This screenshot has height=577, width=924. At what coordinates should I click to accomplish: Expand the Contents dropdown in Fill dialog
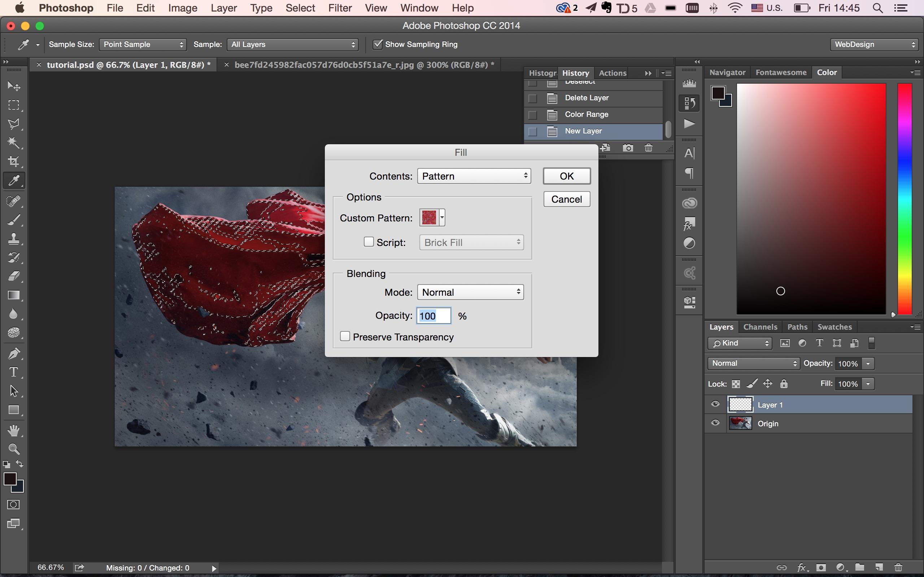(474, 176)
